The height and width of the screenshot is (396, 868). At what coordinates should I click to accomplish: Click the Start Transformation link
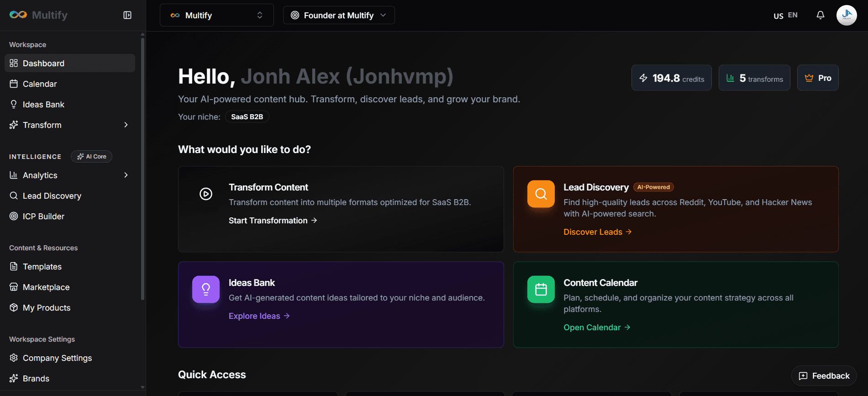(273, 221)
